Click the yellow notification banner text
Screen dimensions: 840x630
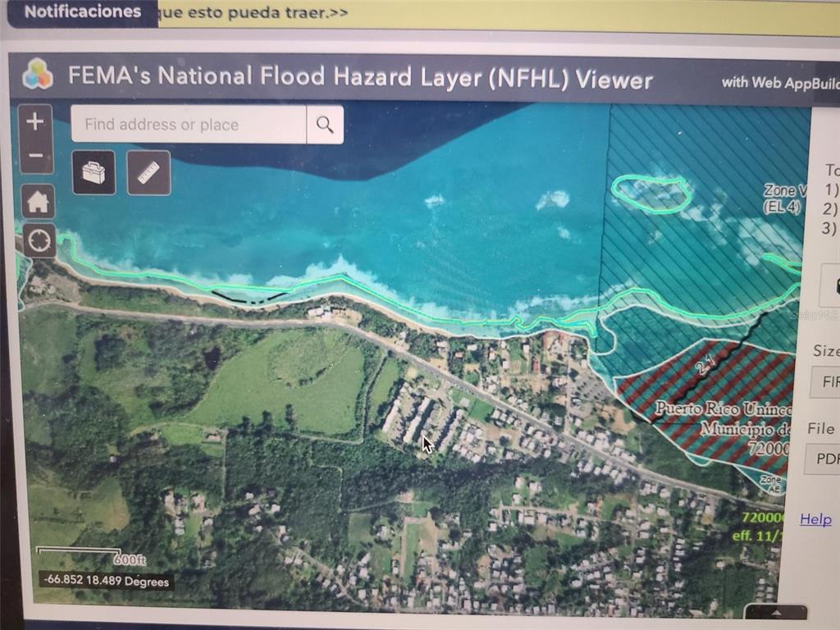254,14
